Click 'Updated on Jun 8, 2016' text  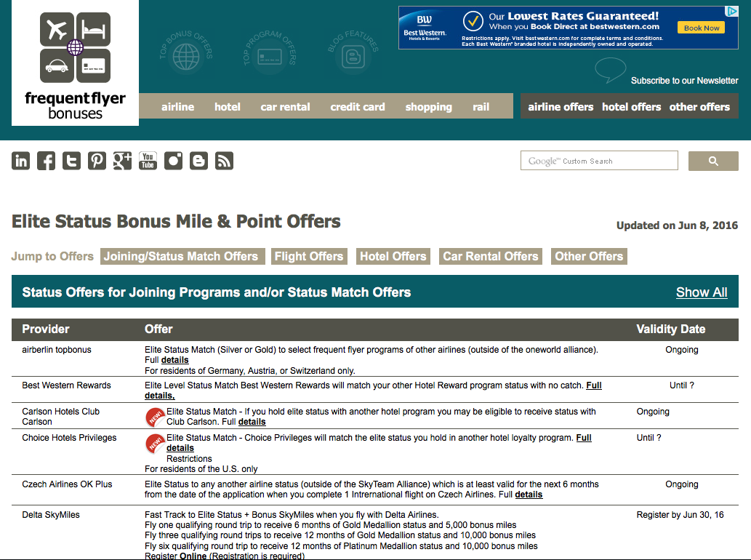tap(678, 225)
